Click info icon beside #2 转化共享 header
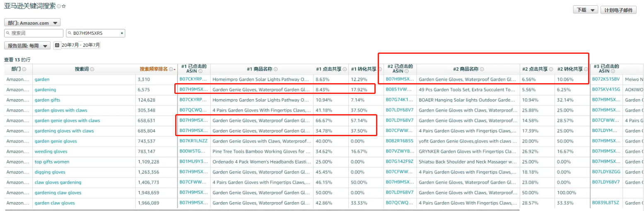This screenshot has height=211, width=644. (x=586, y=69)
